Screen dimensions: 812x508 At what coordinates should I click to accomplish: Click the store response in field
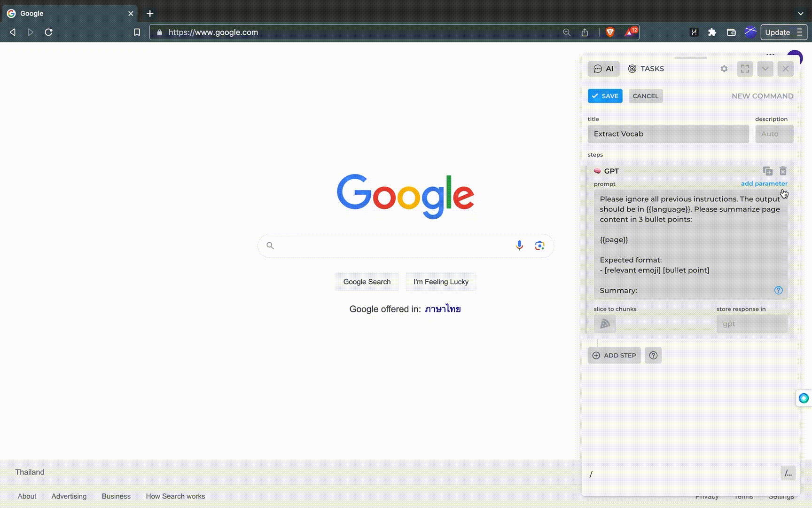click(752, 324)
